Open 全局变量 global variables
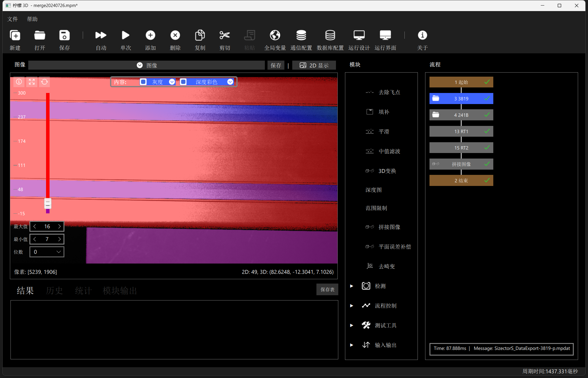Image resolution: width=588 pixels, height=378 pixels. (x=275, y=35)
